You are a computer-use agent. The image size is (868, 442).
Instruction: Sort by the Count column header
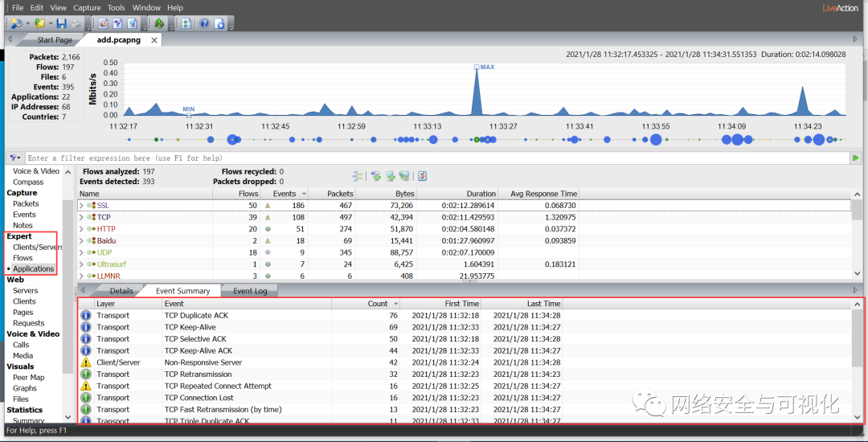tap(366, 304)
